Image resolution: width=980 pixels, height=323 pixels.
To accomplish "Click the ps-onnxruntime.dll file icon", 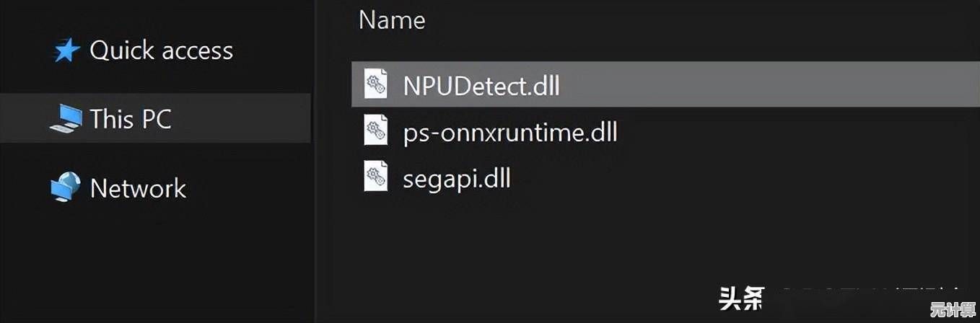I will point(376,132).
